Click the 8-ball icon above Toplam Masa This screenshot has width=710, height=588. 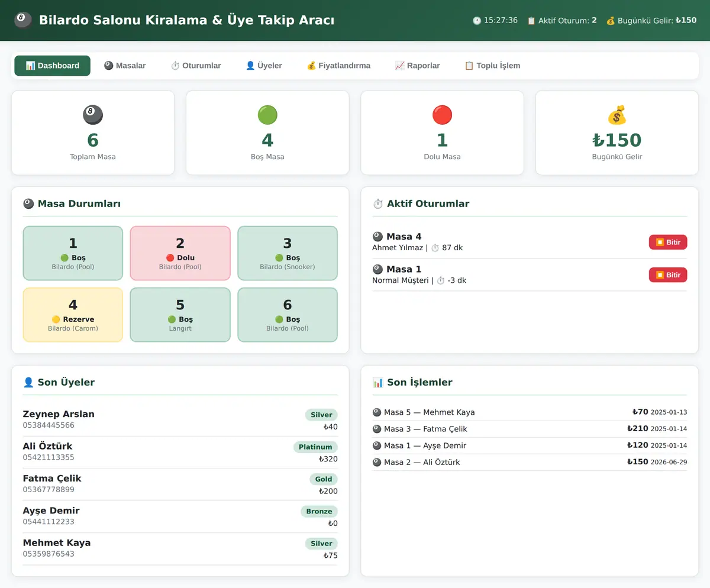[x=93, y=115]
